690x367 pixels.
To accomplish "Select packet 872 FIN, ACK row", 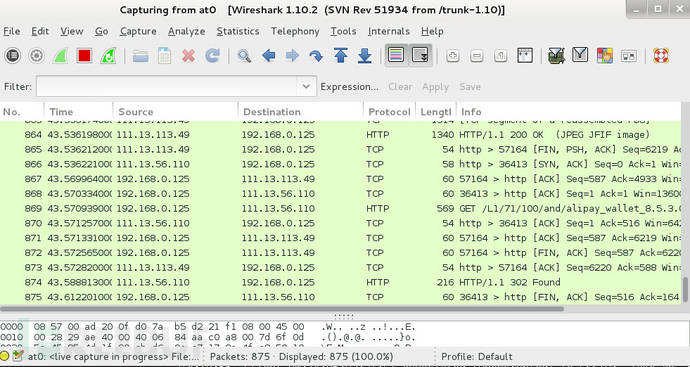I will pos(341,253).
